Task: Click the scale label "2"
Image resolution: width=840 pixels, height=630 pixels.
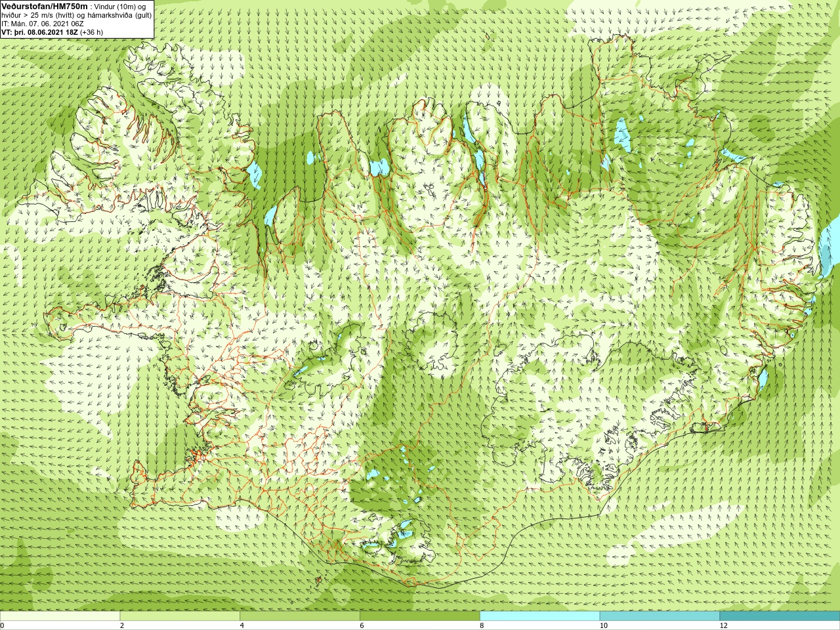Action: coord(122,625)
